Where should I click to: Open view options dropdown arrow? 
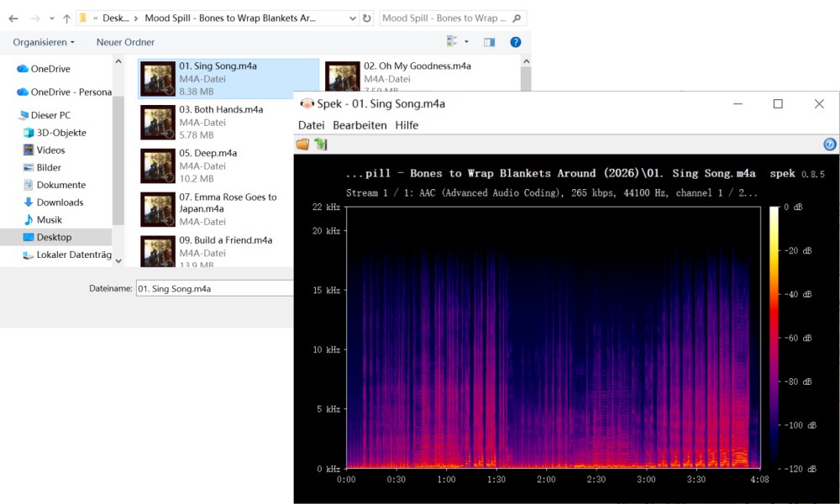[466, 41]
